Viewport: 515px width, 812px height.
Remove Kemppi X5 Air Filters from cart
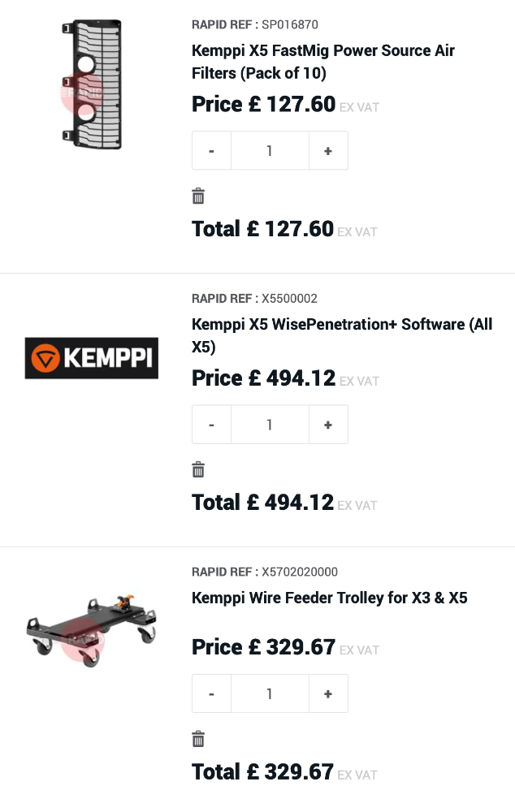(198, 196)
